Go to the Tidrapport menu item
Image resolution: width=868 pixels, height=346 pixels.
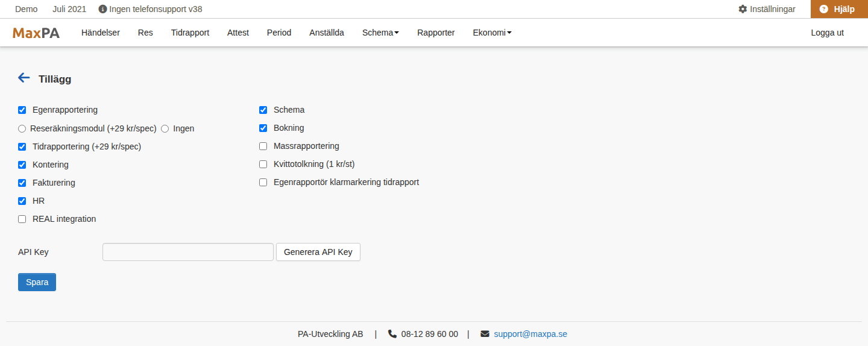pyautogui.click(x=190, y=33)
